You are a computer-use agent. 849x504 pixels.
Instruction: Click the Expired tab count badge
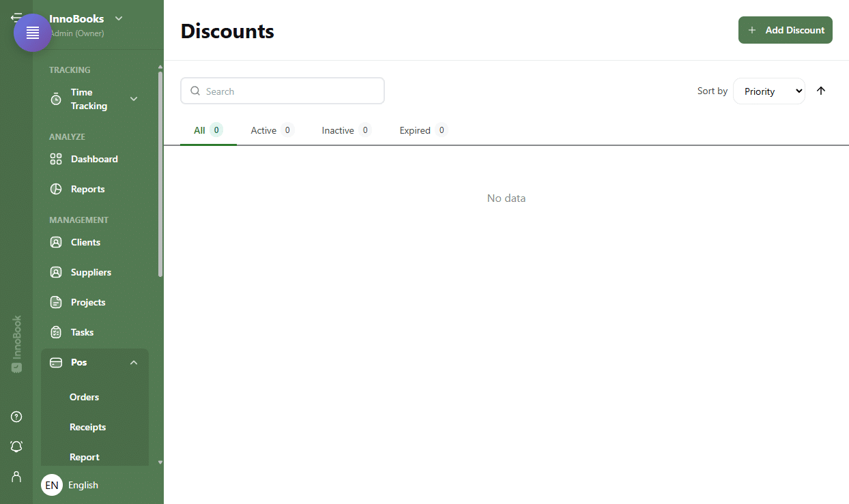(442, 130)
